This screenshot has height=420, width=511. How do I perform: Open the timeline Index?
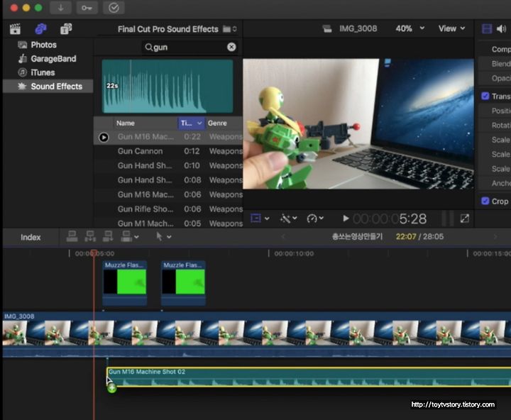click(31, 237)
